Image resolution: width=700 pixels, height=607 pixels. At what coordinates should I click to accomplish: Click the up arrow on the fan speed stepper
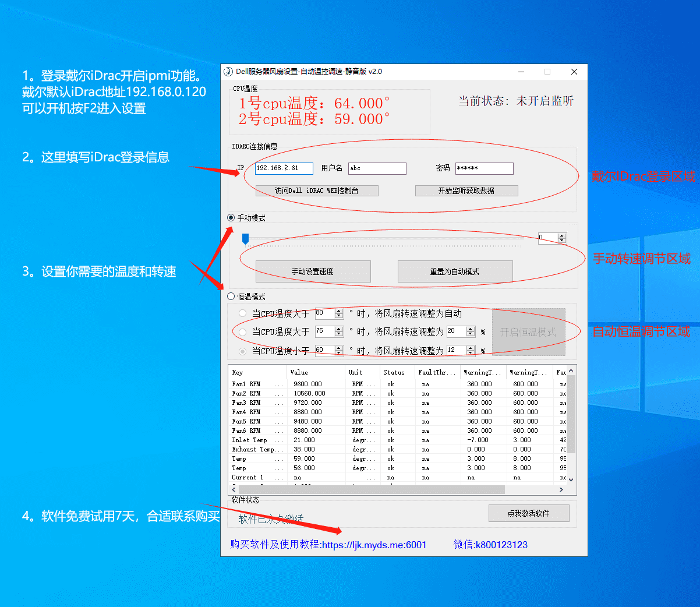click(561, 235)
